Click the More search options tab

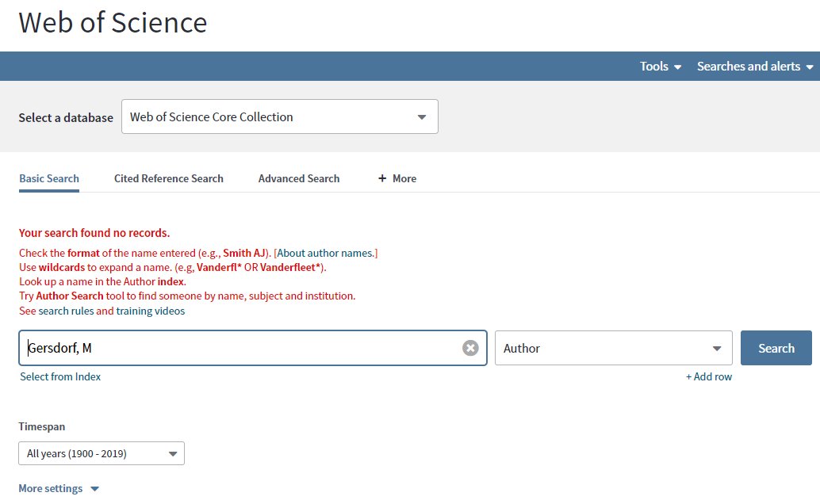point(397,179)
